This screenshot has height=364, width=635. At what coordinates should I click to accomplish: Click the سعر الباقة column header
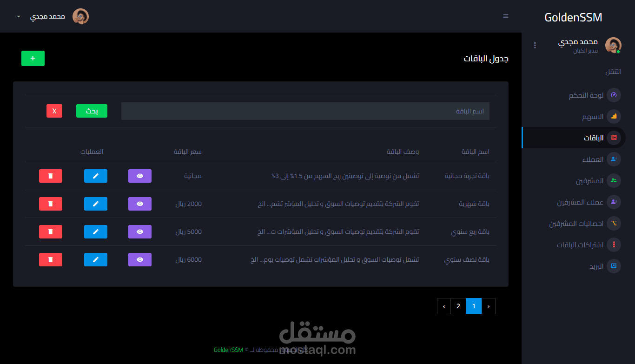[188, 152]
